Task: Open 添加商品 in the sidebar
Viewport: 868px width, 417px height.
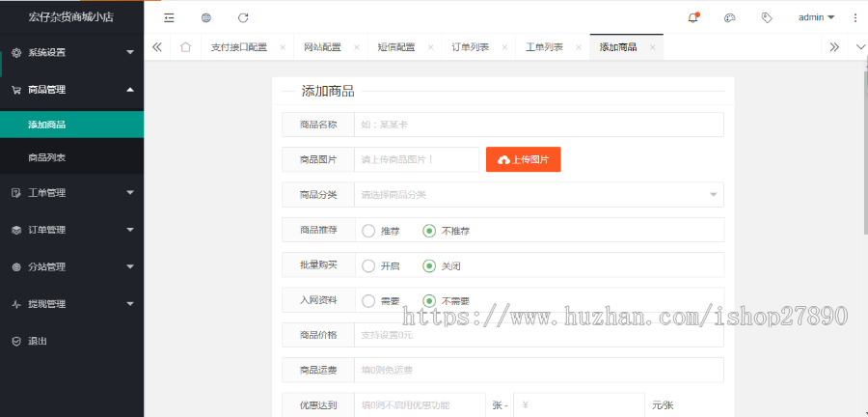Action: (x=72, y=125)
